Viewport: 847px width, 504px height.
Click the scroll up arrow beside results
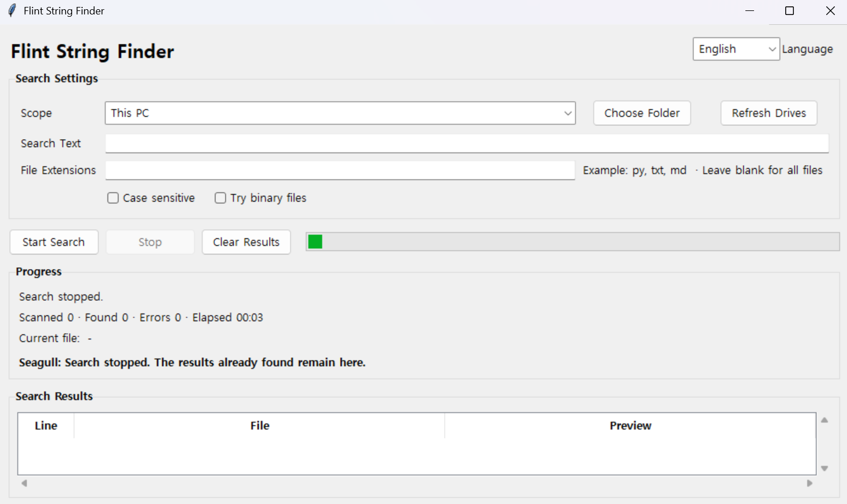click(x=824, y=420)
